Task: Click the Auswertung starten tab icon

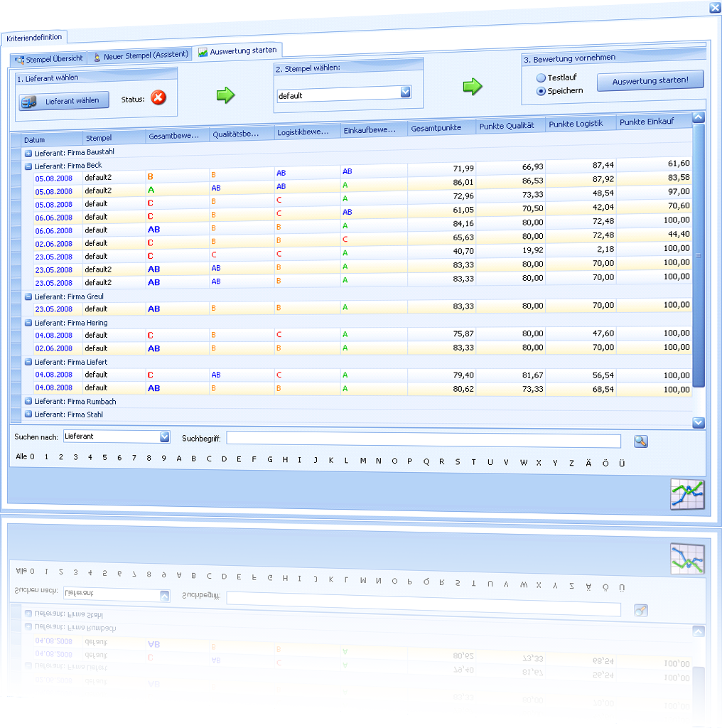Action: (x=203, y=53)
